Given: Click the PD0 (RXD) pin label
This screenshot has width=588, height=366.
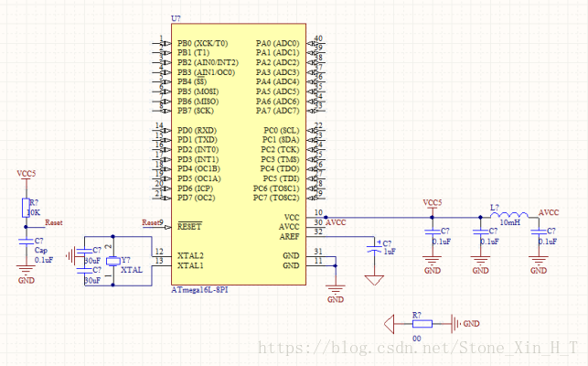Looking at the screenshot, I should coord(198,130).
